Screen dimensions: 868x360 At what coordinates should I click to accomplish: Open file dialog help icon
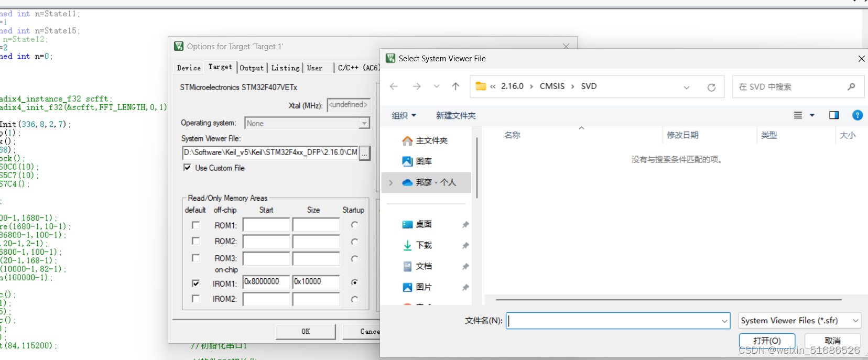point(858,115)
